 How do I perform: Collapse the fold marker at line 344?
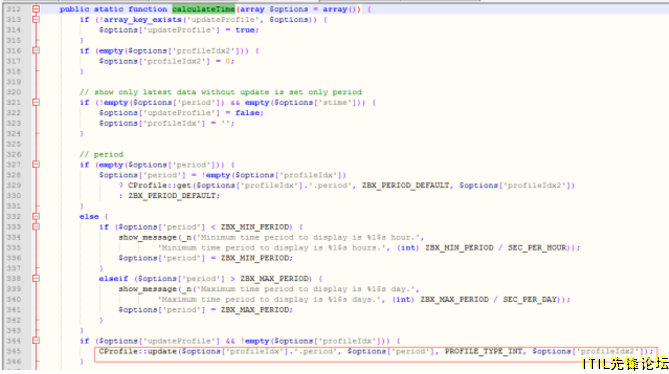point(36,341)
